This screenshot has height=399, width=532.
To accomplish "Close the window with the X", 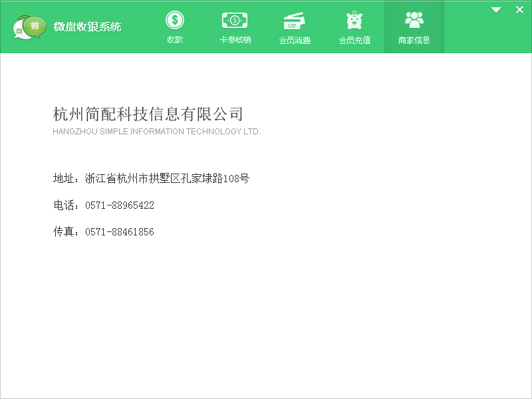I will [519, 10].
